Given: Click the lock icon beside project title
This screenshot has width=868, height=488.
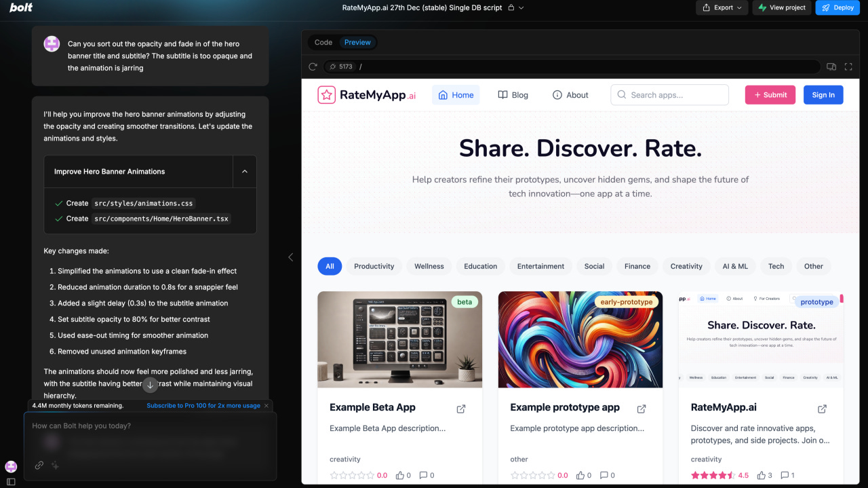Looking at the screenshot, I should (x=511, y=7).
